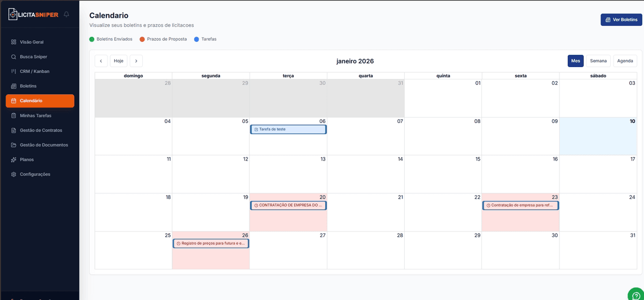
Task: Click the green Boletins Enviados legend dot
Action: (x=92, y=39)
